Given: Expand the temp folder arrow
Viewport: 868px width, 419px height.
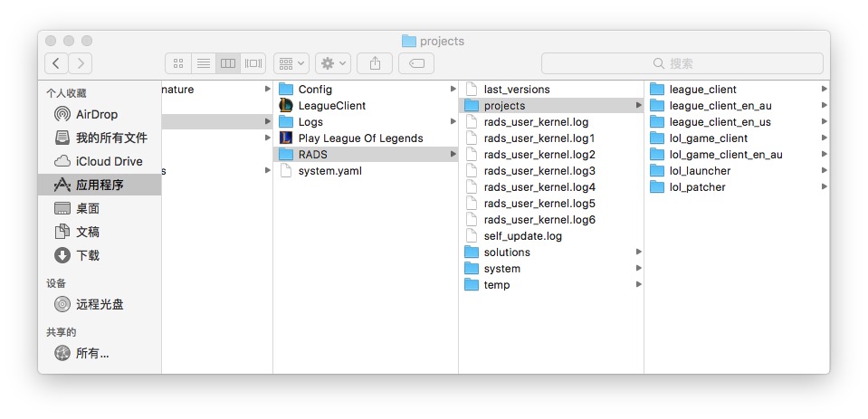Looking at the screenshot, I should point(638,285).
